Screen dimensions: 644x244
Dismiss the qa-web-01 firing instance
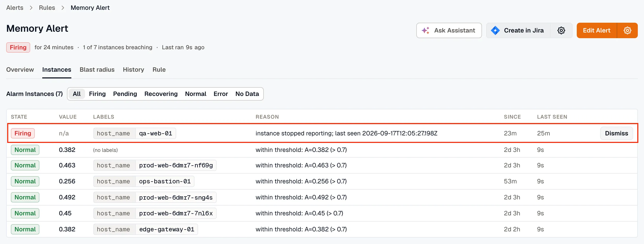tap(616, 133)
